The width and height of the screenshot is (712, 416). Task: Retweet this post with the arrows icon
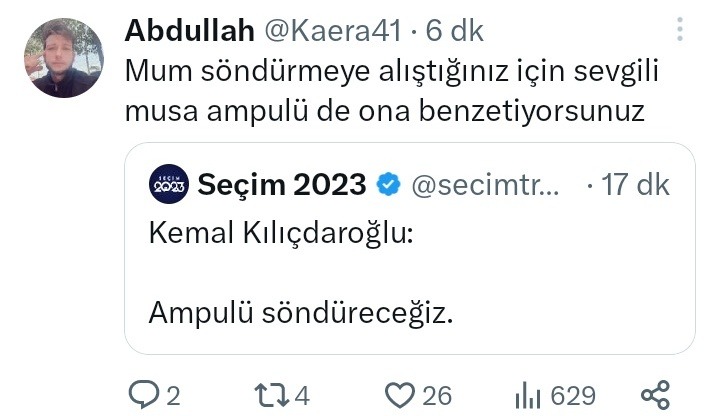tap(272, 395)
